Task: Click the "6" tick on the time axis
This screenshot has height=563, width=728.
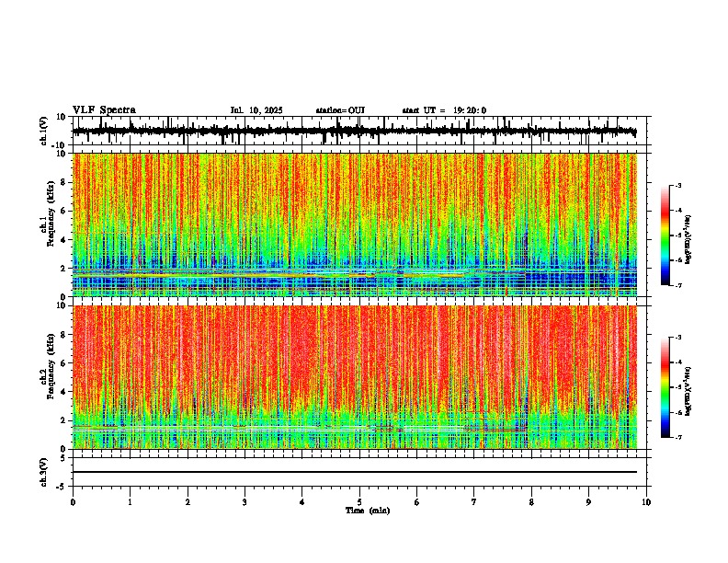Action: tap(417, 502)
